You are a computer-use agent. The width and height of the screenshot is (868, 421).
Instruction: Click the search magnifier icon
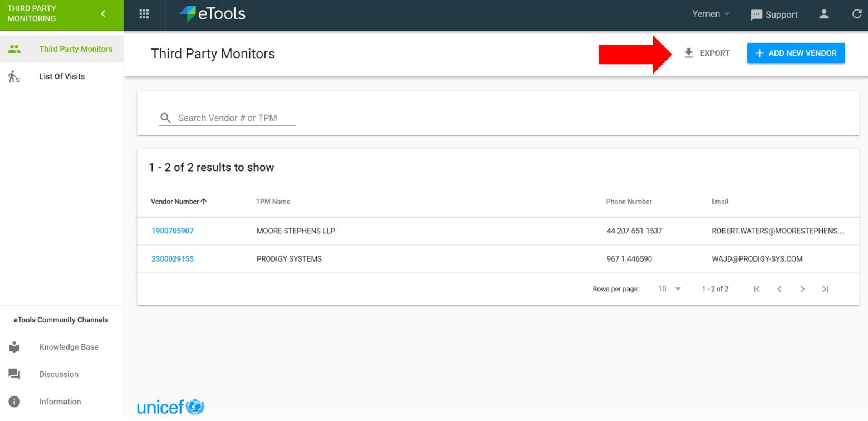point(165,118)
